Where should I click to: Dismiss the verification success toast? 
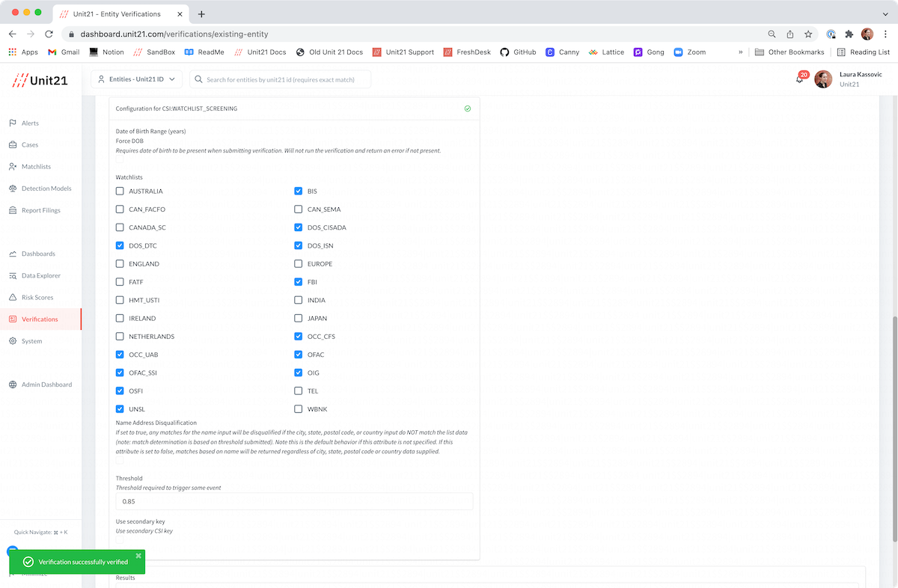pyautogui.click(x=138, y=556)
